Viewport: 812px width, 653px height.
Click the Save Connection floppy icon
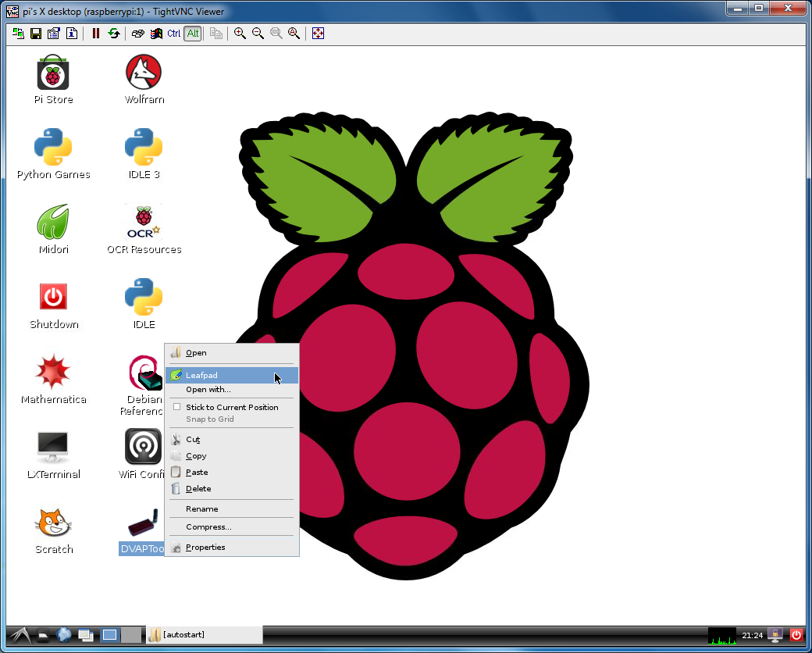[x=36, y=34]
